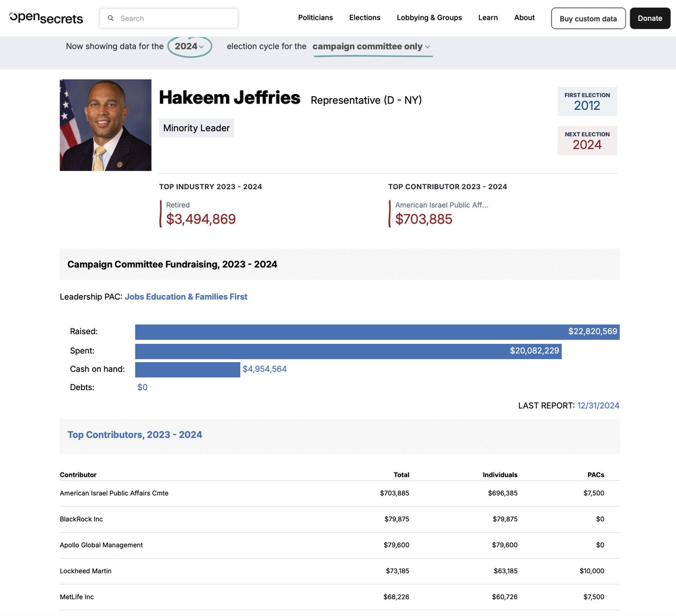This screenshot has height=616, width=676.
Task: Open the Elections menu
Action: (364, 17)
